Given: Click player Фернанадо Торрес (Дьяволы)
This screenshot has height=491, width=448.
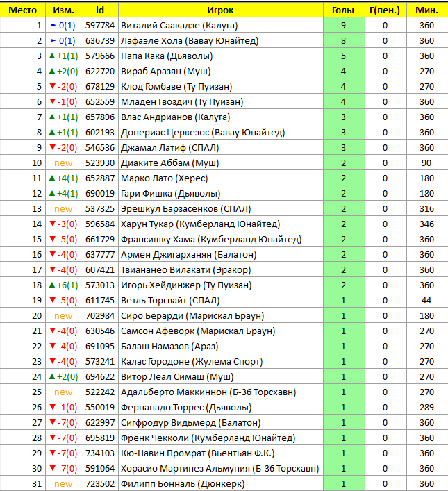Looking at the screenshot, I should (186, 408).
